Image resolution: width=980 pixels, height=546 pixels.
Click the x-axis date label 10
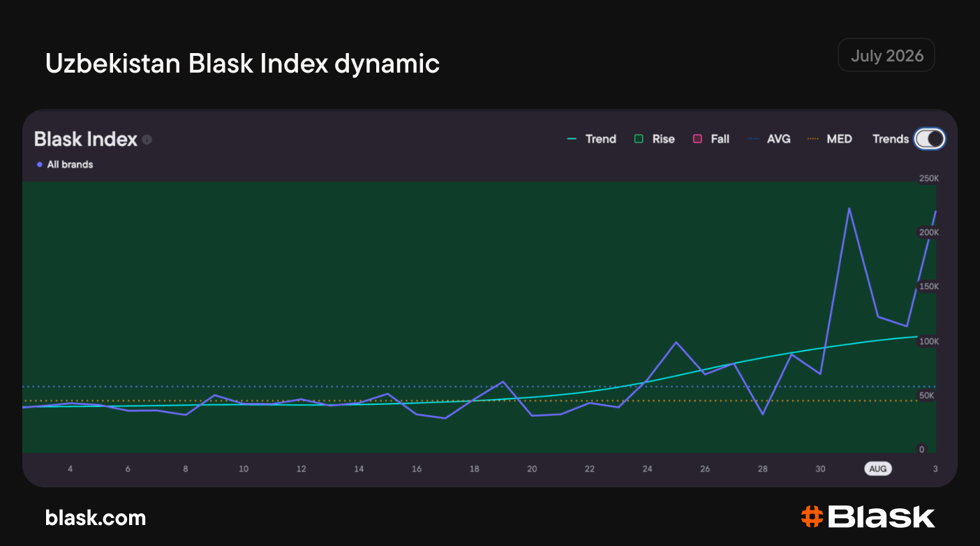point(244,468)
